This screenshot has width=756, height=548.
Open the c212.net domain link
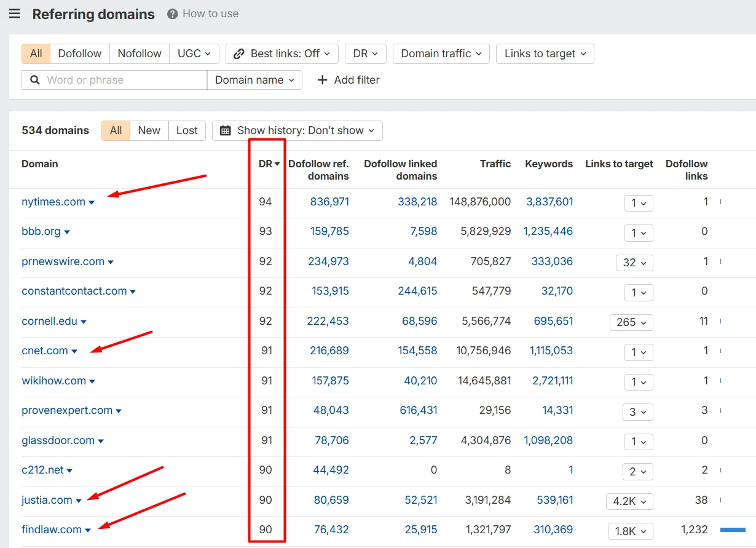click(42, 470)
